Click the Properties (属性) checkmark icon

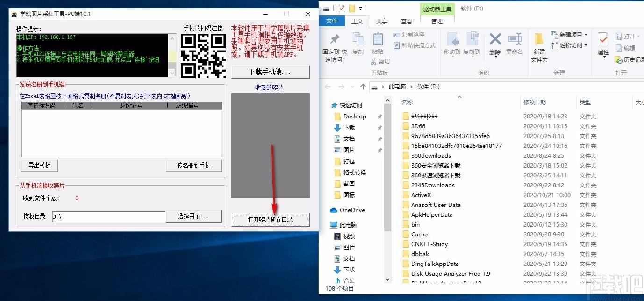pyautogui.click(x=603, y=39)
